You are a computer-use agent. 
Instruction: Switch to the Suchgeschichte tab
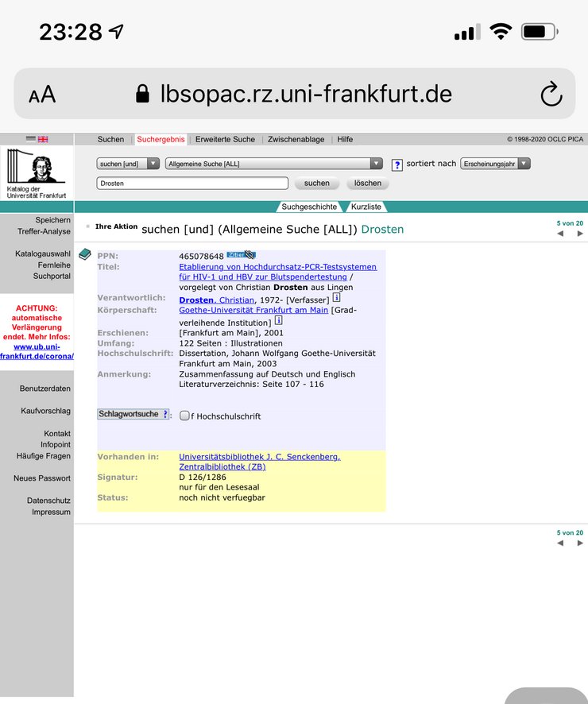point(309,207)
